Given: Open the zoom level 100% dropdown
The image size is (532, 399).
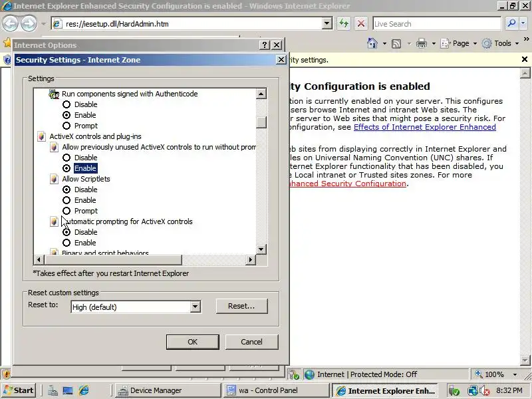Looking at the screenshot, I should coord(515,374).
